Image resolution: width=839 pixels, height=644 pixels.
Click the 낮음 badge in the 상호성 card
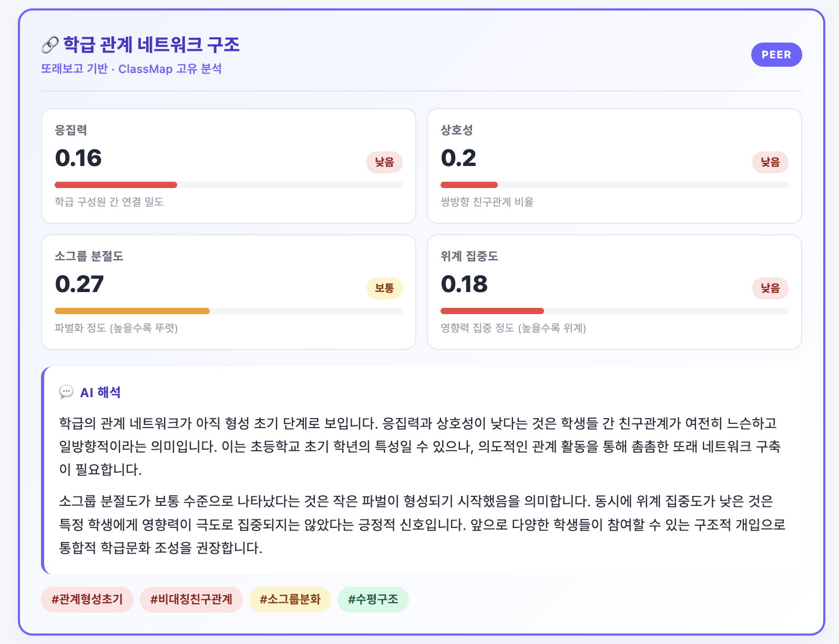(x=770, y=162)
